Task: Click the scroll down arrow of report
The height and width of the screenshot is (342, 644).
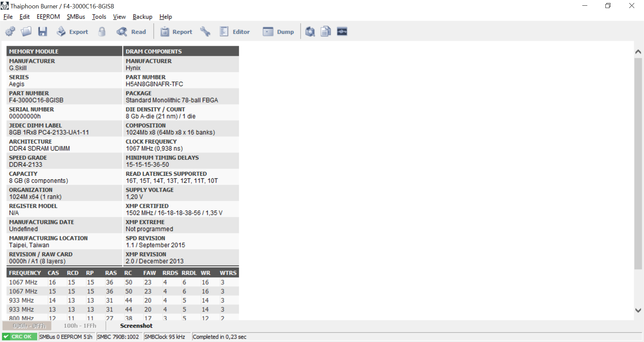Action: [x=638, y=310]
